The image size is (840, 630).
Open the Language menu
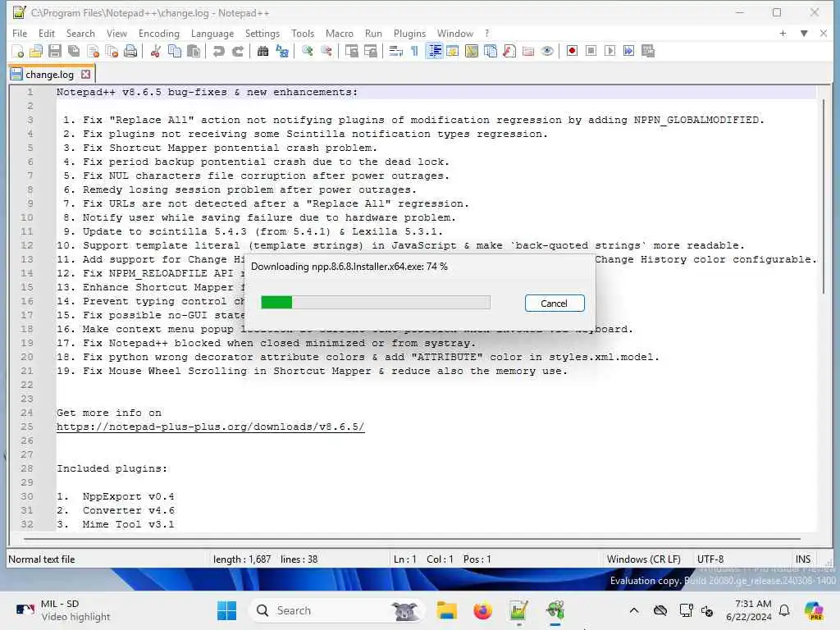click(x=212, y=33)
